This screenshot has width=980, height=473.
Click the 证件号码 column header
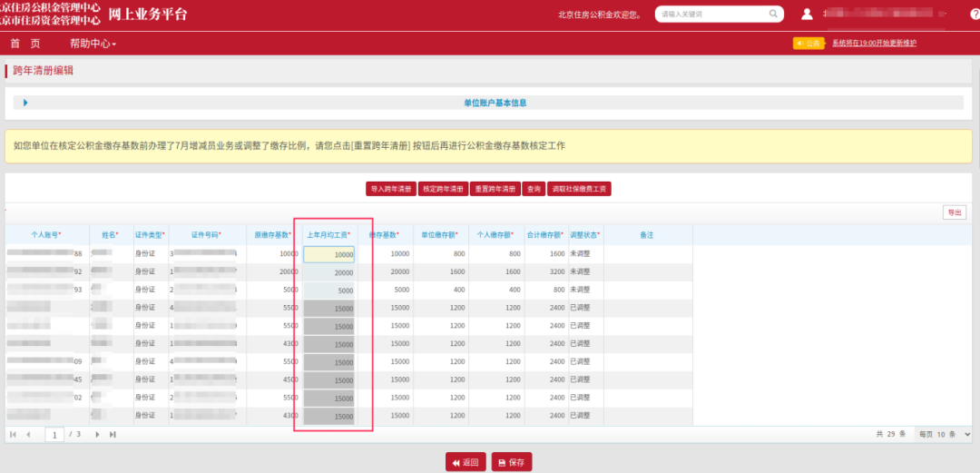click(207, 234)
